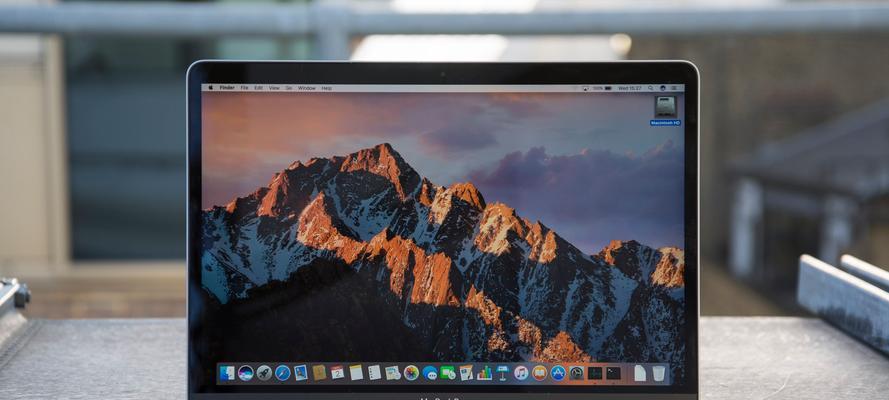This screenshot has height=400, width=889.
Task: Click Siri icon in the menu bar
Action: [x=663, y=88]
